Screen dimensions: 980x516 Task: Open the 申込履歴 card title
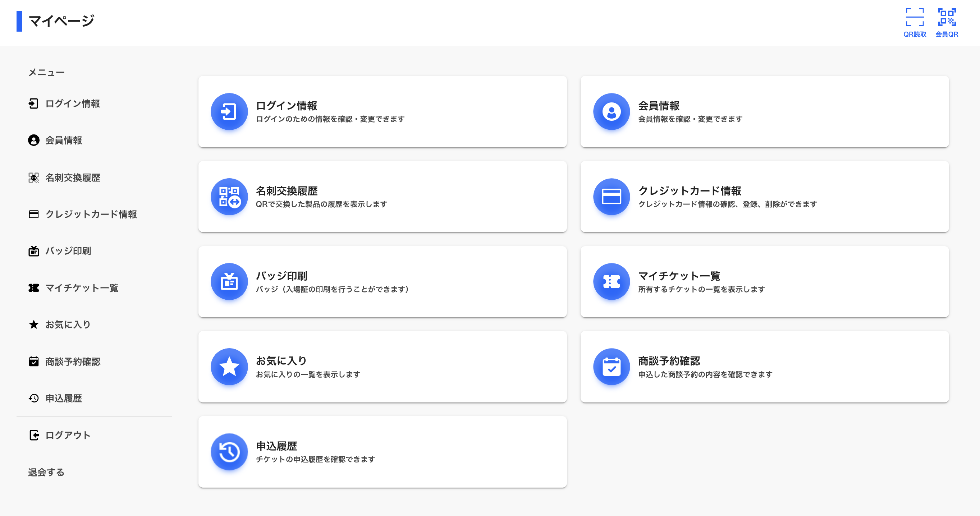coord(276,446)
